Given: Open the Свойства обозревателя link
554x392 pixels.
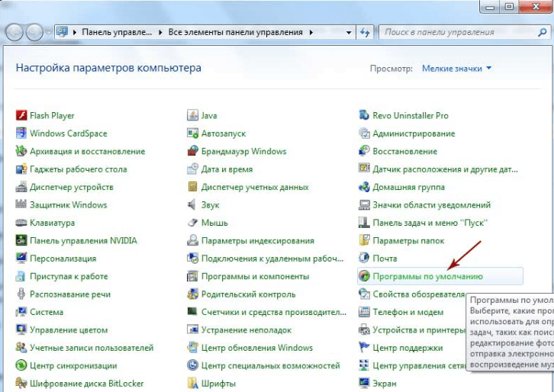Looking at the screenshot, I should (419, 294).
